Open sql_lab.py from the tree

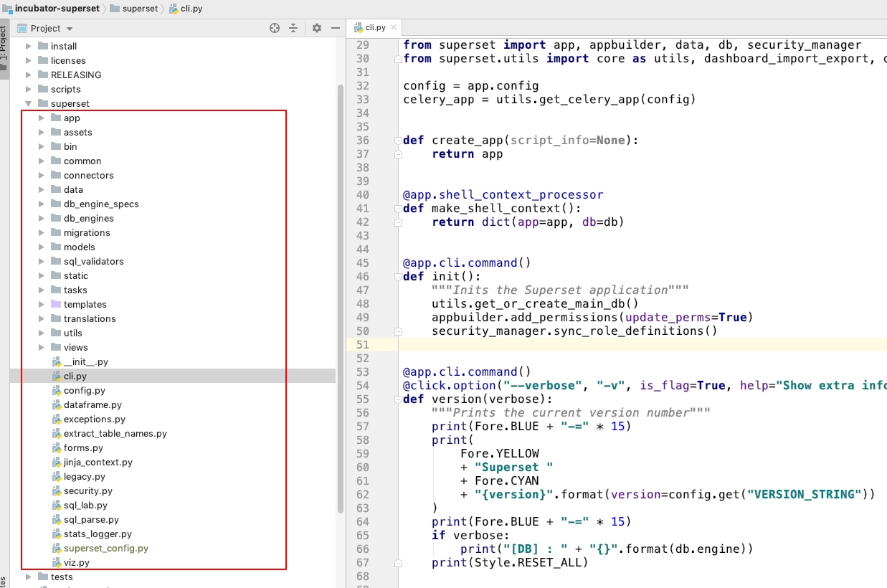tap(85, 505)
